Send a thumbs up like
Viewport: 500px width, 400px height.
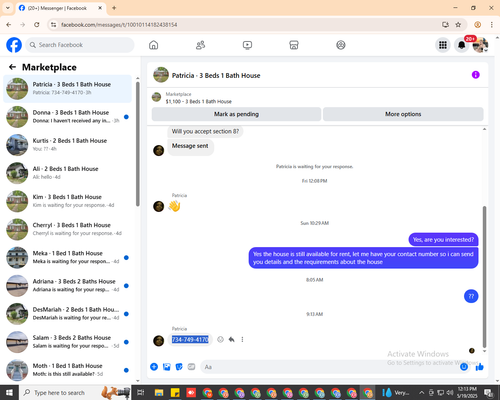tap(480, 367)
